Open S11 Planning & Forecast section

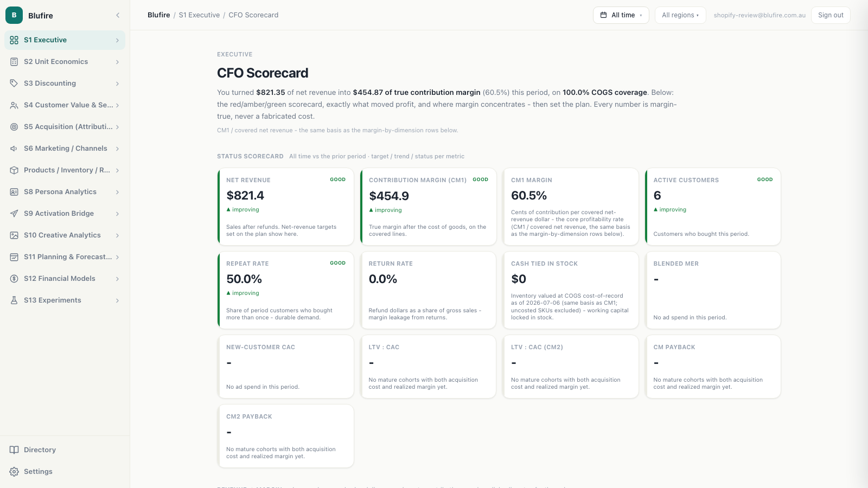coord(65,257)
